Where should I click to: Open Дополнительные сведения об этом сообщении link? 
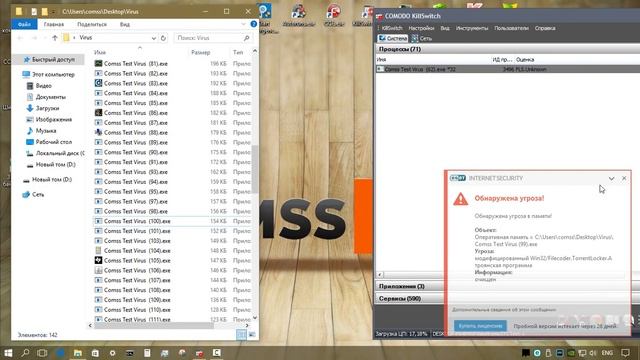point(504,310)
